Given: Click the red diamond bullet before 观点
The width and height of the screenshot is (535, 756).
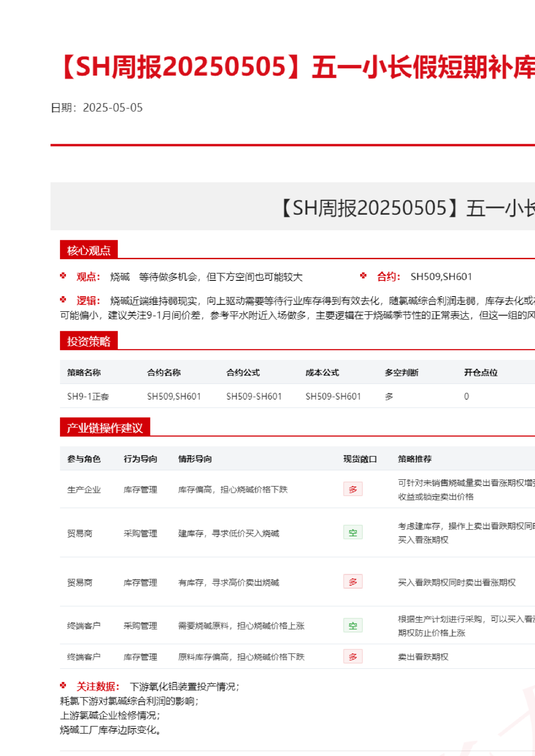Looking at the screenshot, I should (63, 276).
